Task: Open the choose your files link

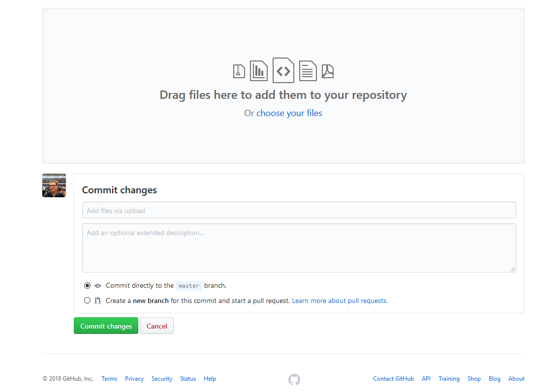Action: pos(289,113)
